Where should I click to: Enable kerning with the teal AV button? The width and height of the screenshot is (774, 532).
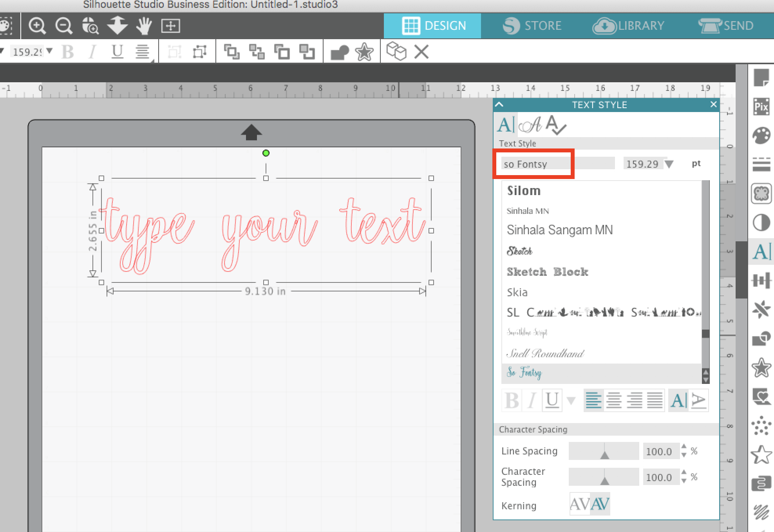[600, 505]
